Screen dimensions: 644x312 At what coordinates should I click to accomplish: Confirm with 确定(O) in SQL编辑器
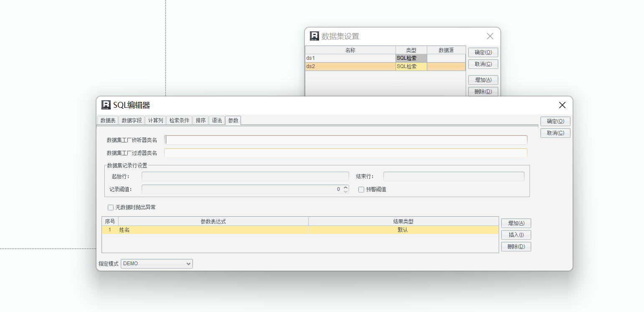pos(555,121)
